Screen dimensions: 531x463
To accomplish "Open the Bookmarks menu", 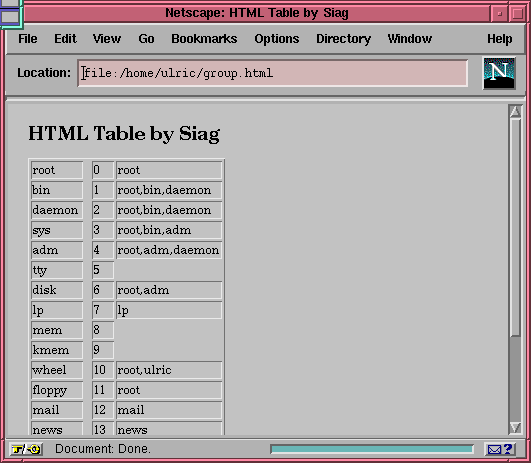I will pos(204,39).
